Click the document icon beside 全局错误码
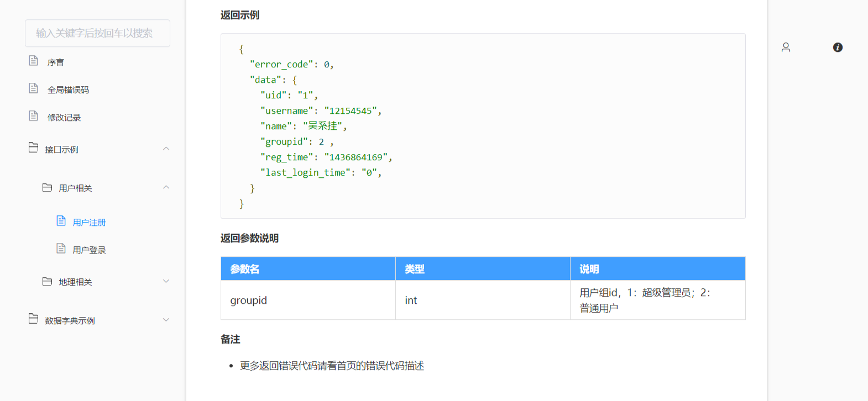 [x=34, y=88]
